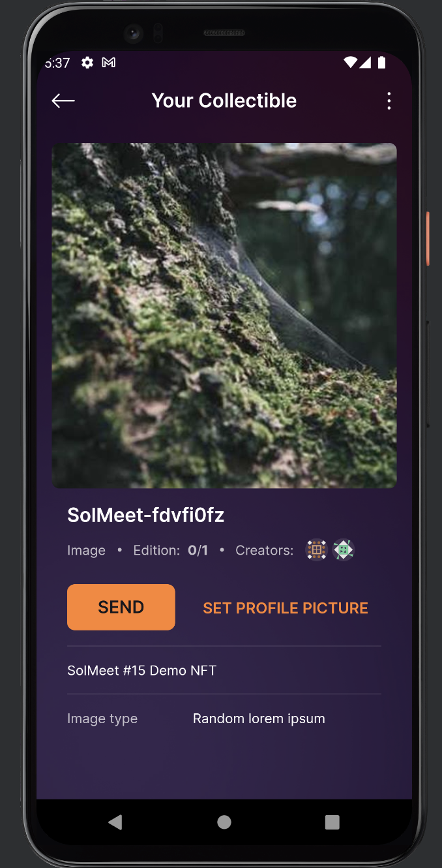
Task: Open the three-dot overflow menu
Action: pyautogui.click(x=389, y=101)
